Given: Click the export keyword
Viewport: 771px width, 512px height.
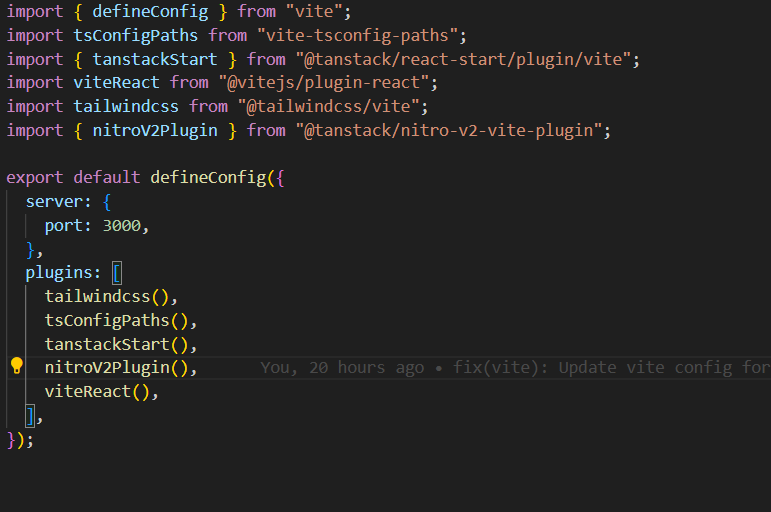Looking at the screenshot, I should point(35,178).
